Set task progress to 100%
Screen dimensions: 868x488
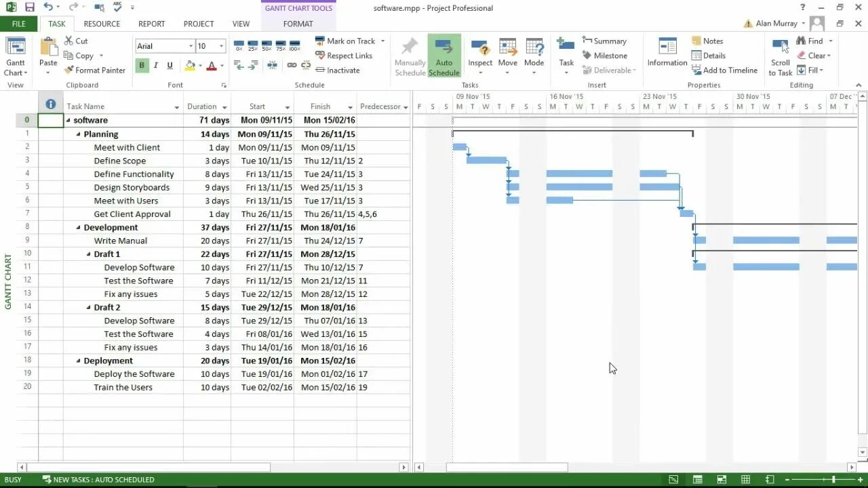pos(294,44)
